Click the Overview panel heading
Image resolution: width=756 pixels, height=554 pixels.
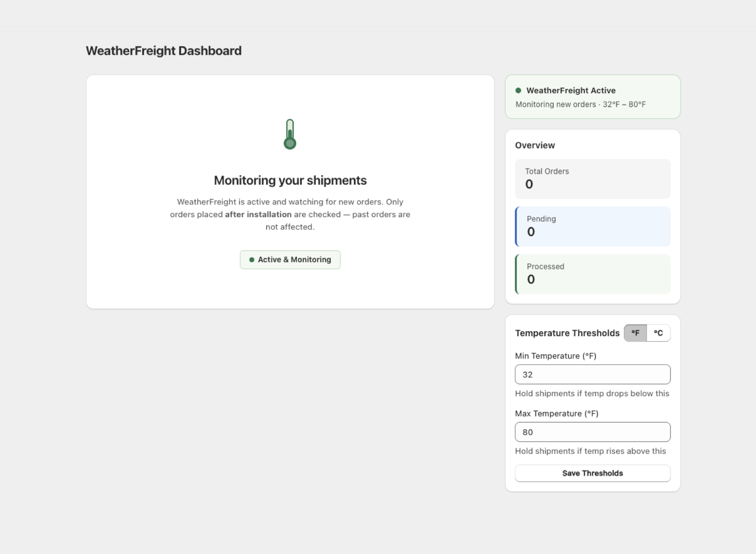(x=535, y=145)
